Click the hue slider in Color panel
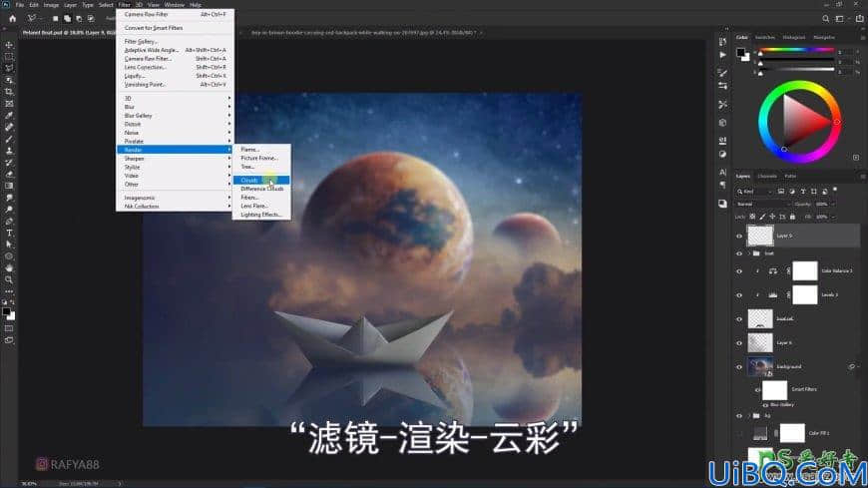This screenshot has height=488, width=868. click(x=796, y=51)
